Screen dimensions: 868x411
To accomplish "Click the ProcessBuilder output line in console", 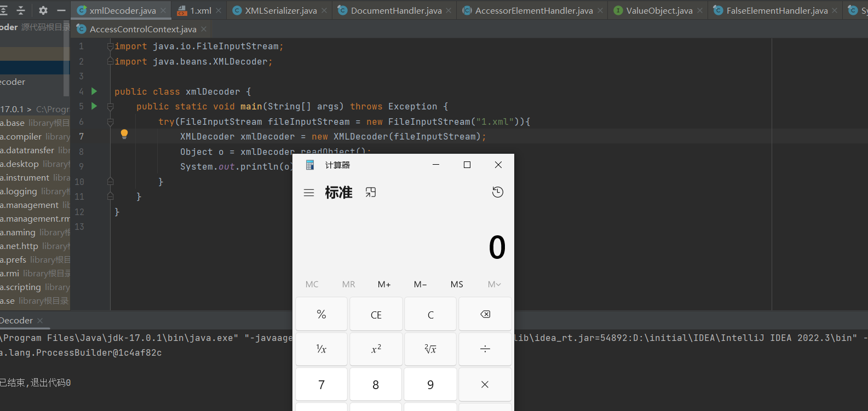I will 81,352.
